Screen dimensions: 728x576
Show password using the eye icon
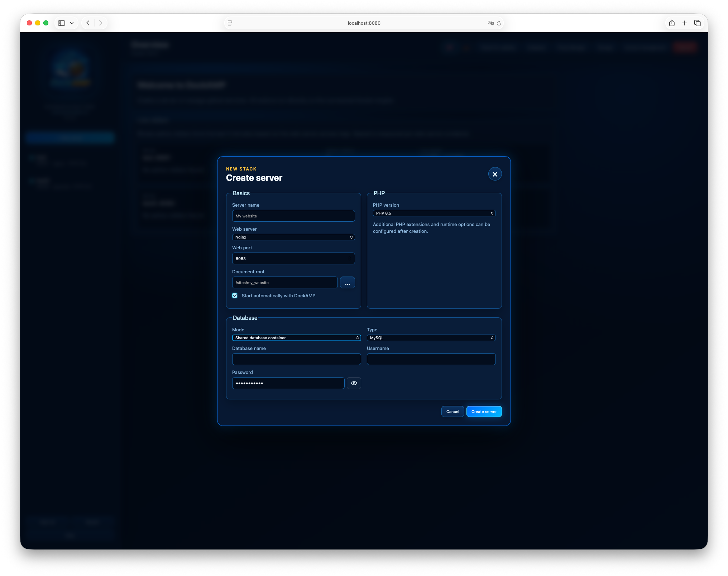tap(354, 383)
